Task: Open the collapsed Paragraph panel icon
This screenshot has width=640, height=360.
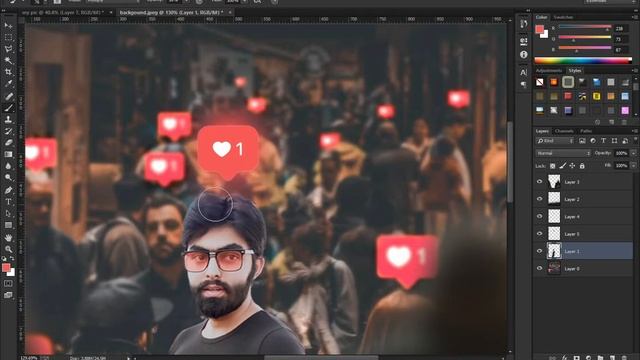Action: [524, 84]
